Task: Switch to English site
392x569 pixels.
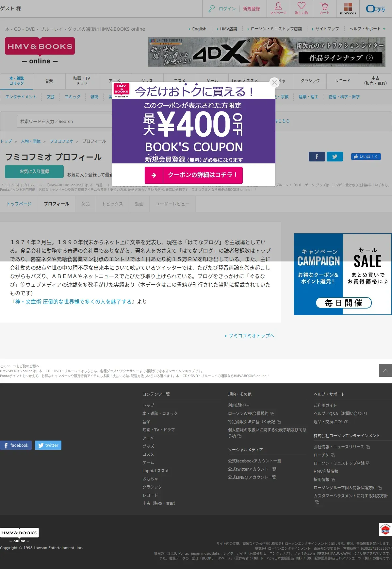Action: (x=199, y=29)
